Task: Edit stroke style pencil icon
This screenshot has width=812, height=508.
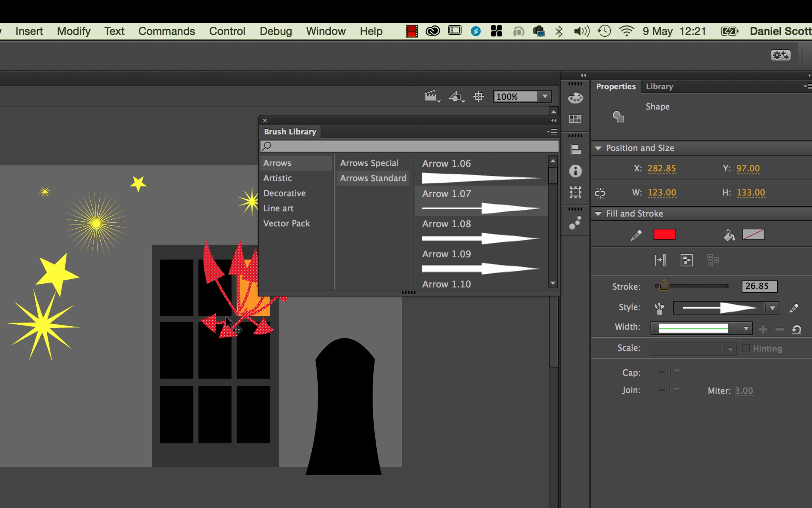Action: [794, 308]
